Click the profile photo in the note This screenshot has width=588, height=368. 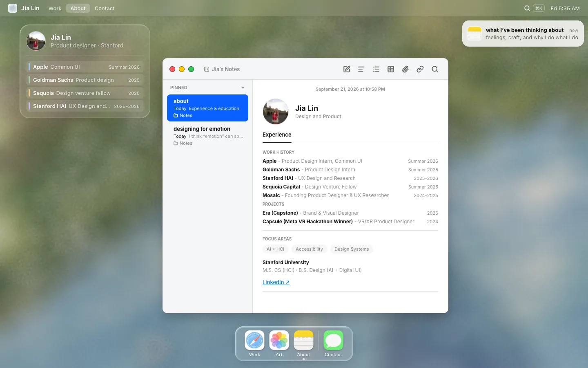click(x=276, y=112)
